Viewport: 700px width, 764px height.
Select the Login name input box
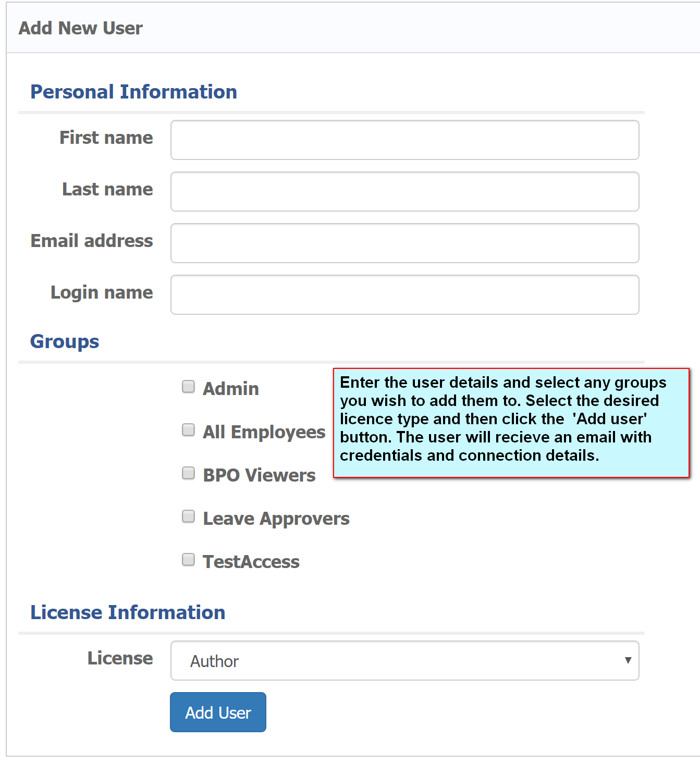(x=404, y=294)
